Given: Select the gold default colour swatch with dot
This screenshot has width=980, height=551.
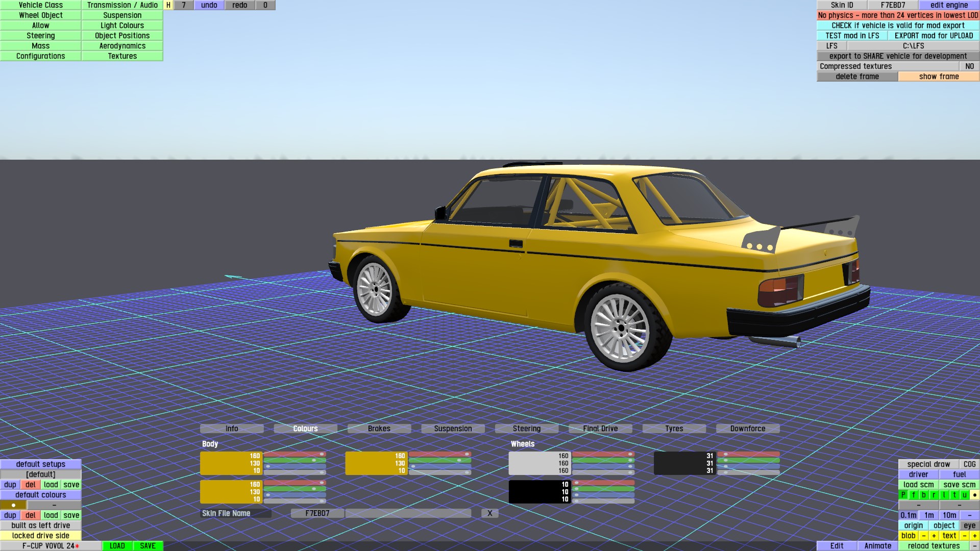Looking at the screenshot, I should point(13,505).
